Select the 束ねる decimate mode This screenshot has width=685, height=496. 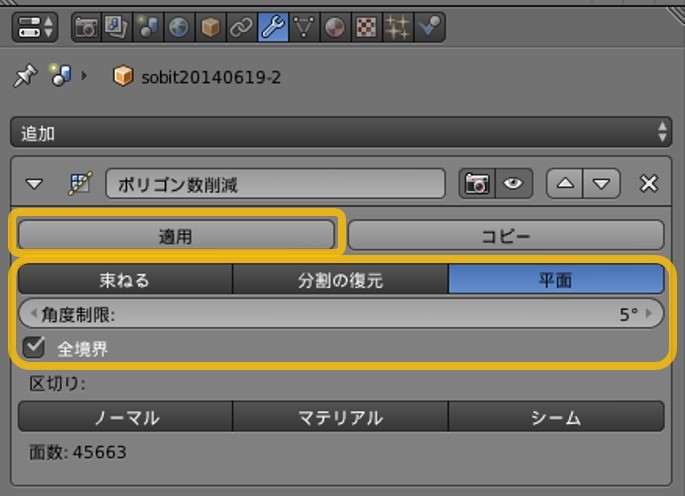(125, 280)
